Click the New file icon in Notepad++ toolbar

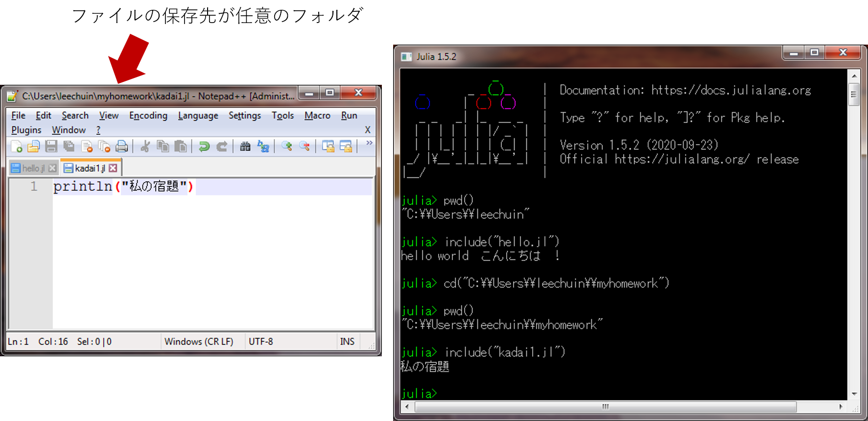(x=17, y=146)
